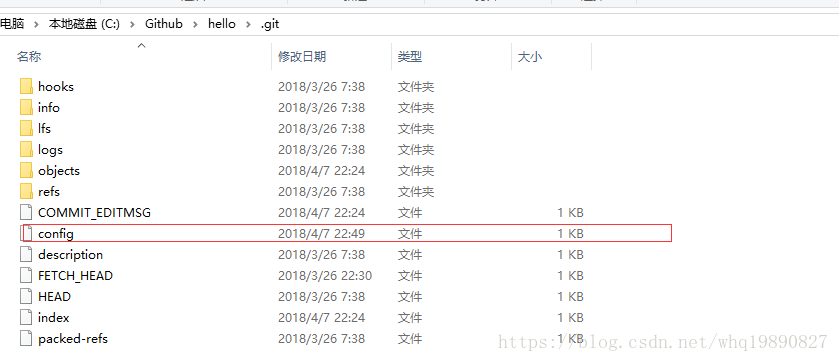Click the index file icon
This screenshot has width=839, height=362.
26,318
